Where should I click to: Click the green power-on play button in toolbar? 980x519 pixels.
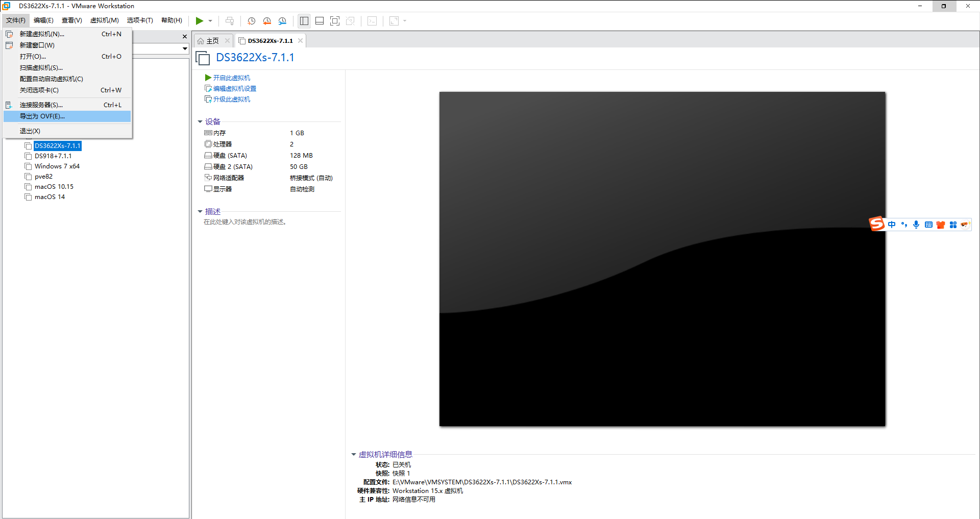click(x=199, y=21)
